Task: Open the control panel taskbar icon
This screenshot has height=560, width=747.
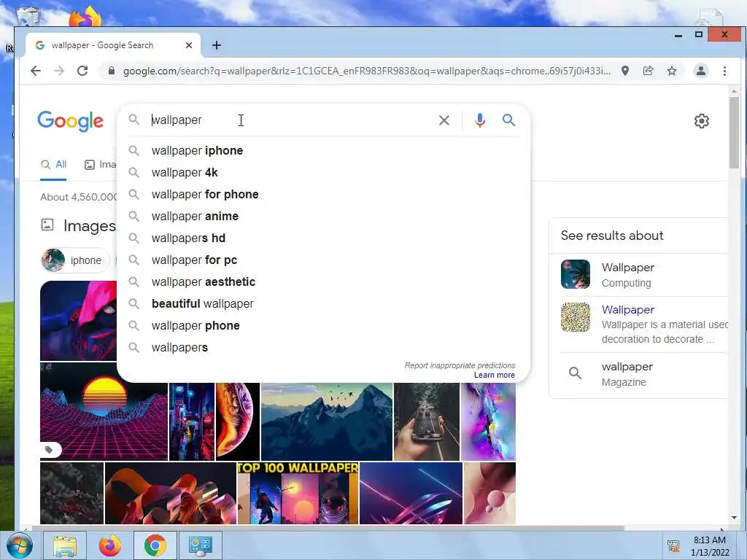Action: pos(200,545)
